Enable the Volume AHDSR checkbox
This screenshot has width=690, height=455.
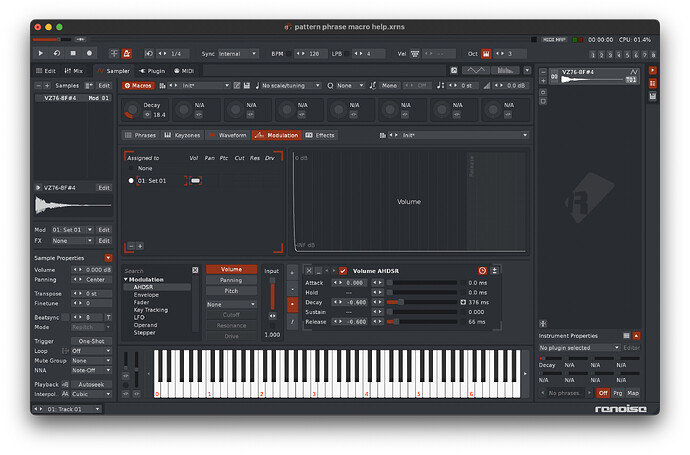343,271
